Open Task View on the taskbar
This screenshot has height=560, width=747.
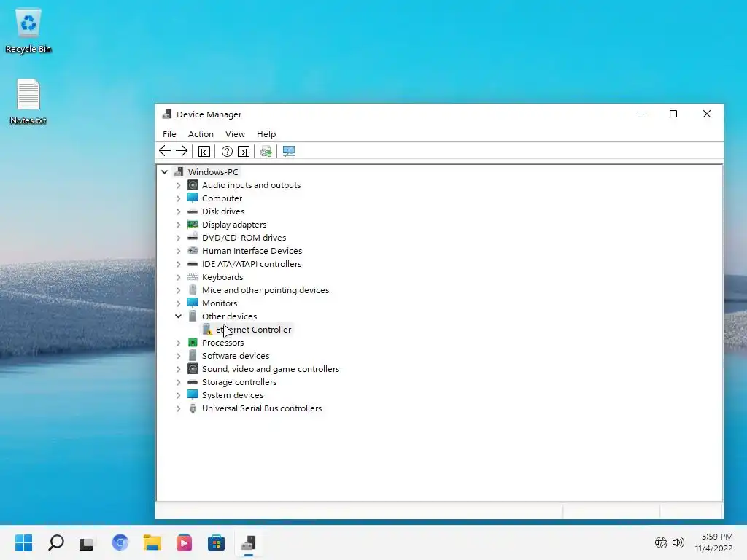click(x=88, y=542)
